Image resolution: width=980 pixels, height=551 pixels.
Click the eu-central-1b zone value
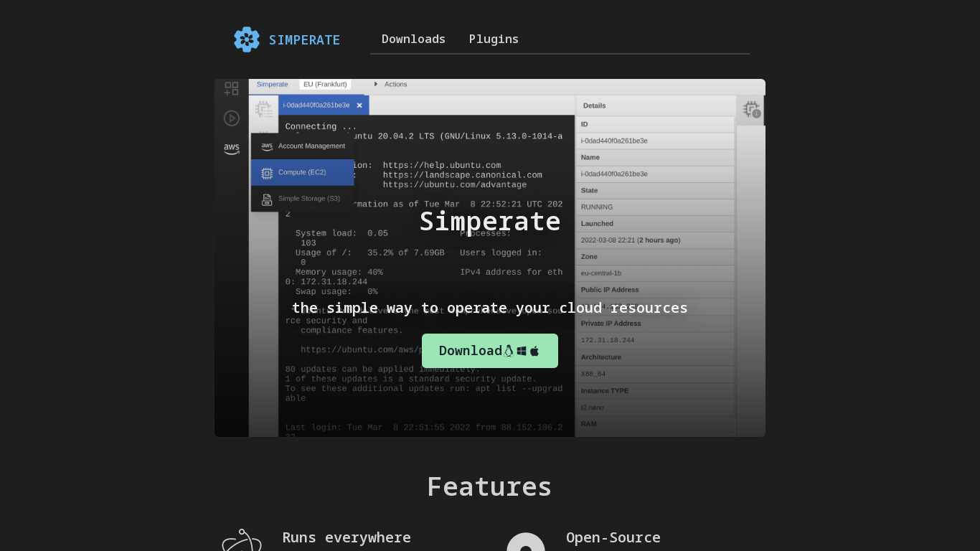tap(601, 273)
